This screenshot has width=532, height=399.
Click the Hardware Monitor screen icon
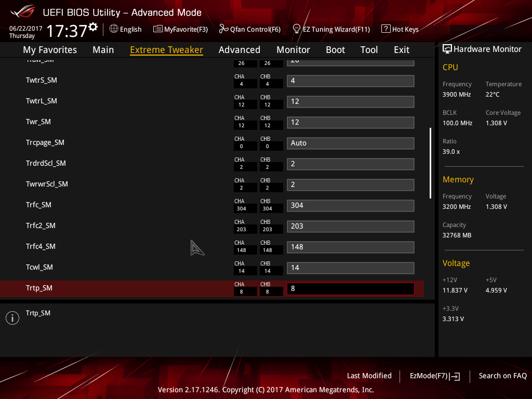point(447,49)
